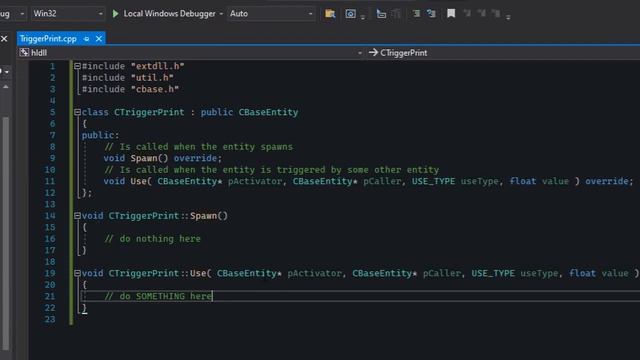640x360 pixels.
Task: Open the Debug configuration dropdown arrow
Action: pyautogui.click(x=22, y=14)
